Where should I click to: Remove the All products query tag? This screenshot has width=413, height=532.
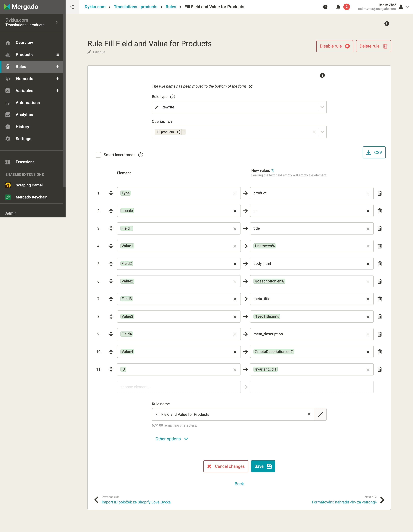184,132
